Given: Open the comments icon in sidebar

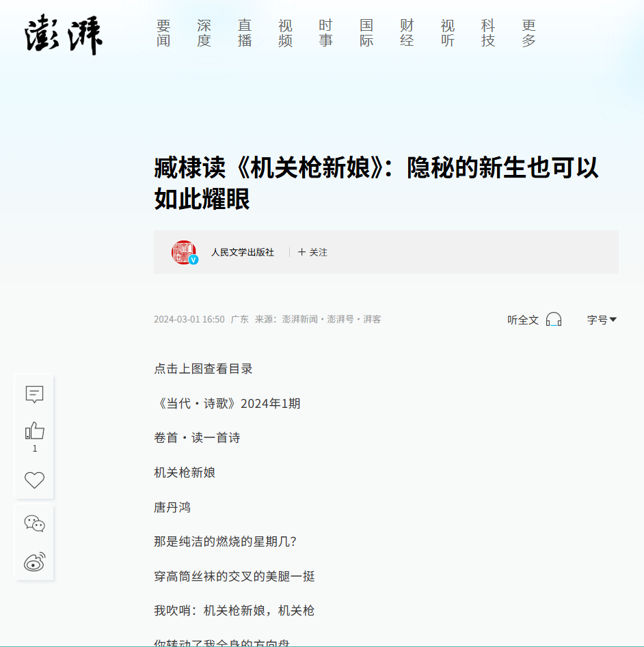Looking at the screenshot, I should point(34,394).
